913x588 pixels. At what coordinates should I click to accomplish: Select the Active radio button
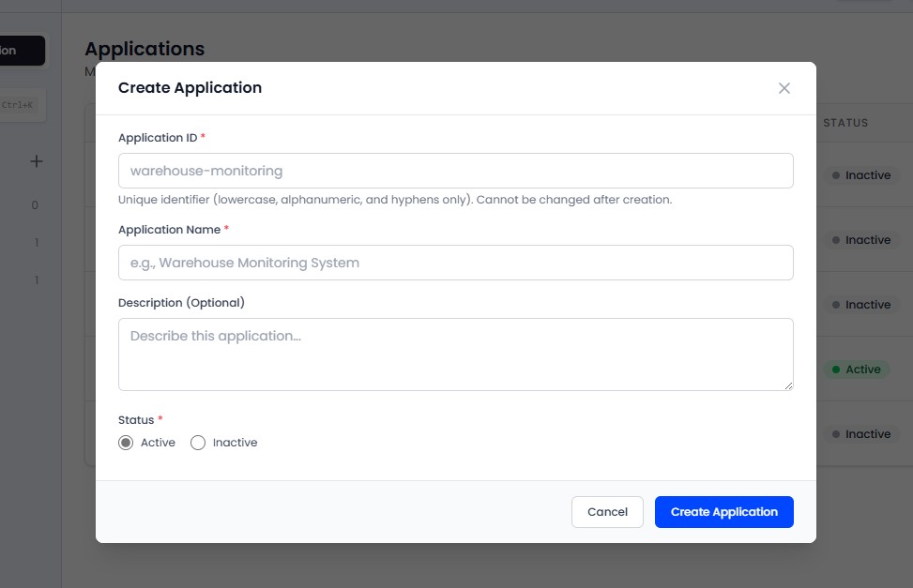(x=126, y=442)
